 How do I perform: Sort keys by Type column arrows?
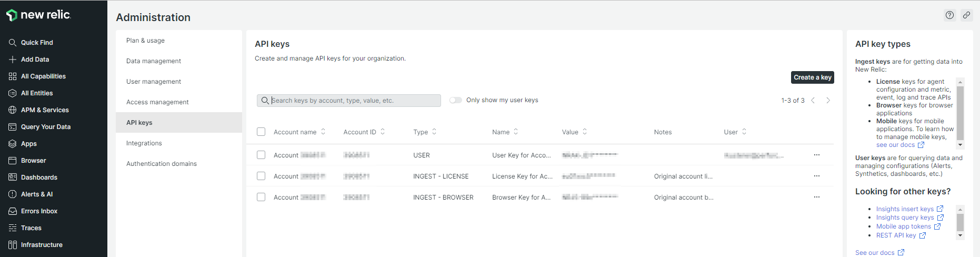pyautogui.click(x=434, y=132)
